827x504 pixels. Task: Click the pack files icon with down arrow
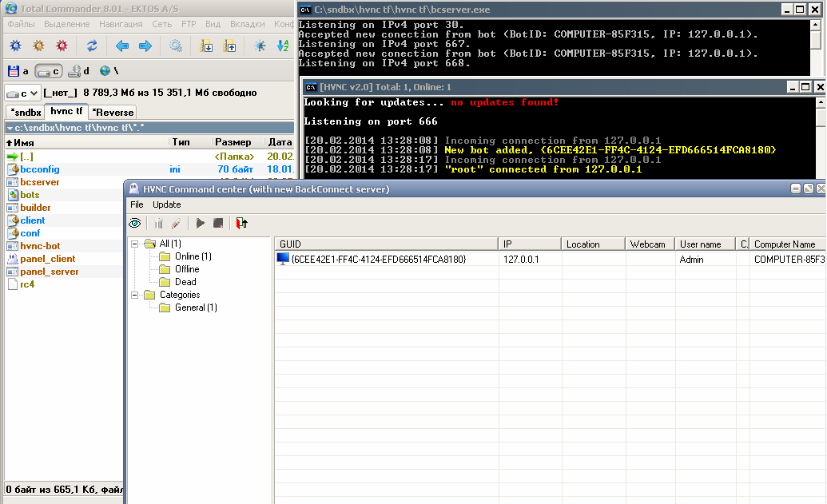(x=206, y=46)
